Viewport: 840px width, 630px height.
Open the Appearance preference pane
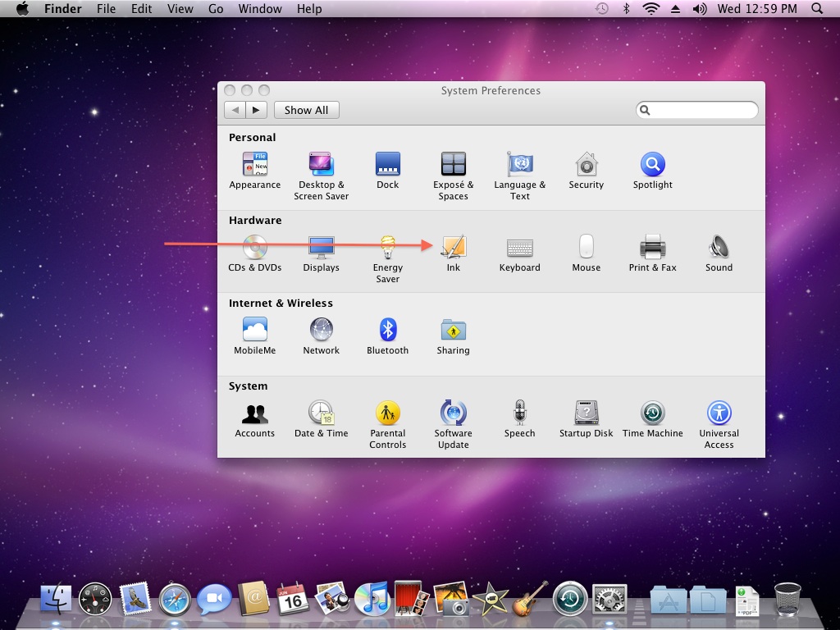254,171
